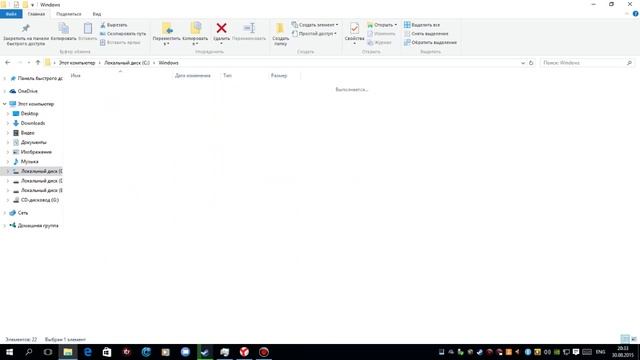Screen dimensions: 640x360
Task: Click Выделить все
Action: (x=422, y=25)
